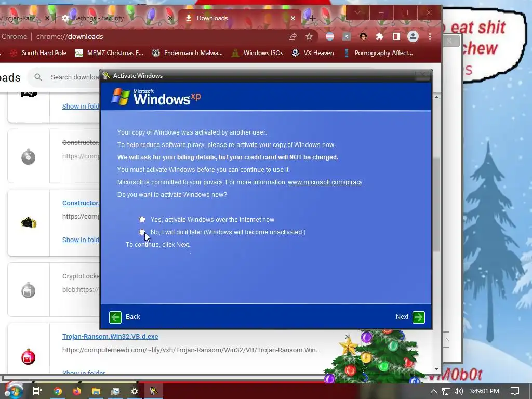
Task: Open the Windows ISOs bookmark
Action: (x=257, y=53)
